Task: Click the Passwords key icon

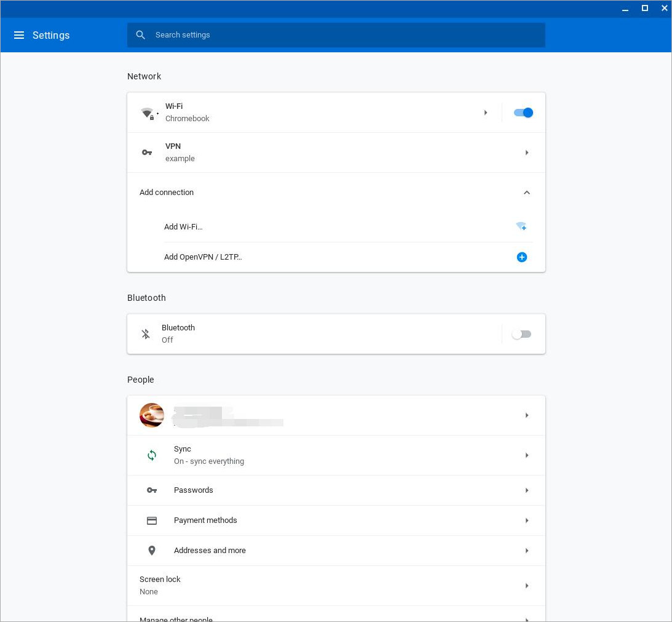Action: [x=152, y=490]
